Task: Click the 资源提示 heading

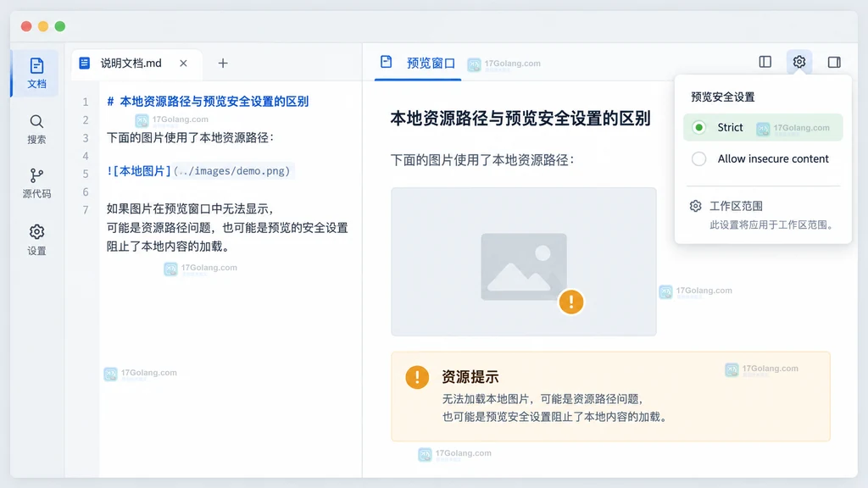Action: 470,377
